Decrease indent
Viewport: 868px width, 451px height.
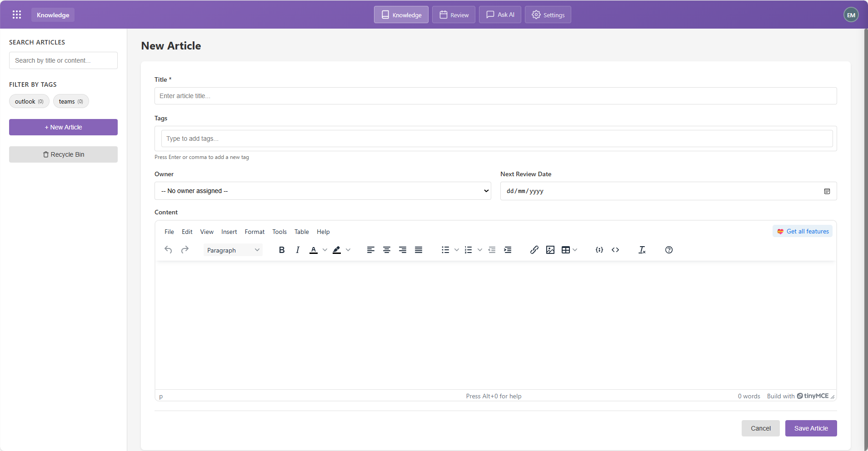click(492, 250)
